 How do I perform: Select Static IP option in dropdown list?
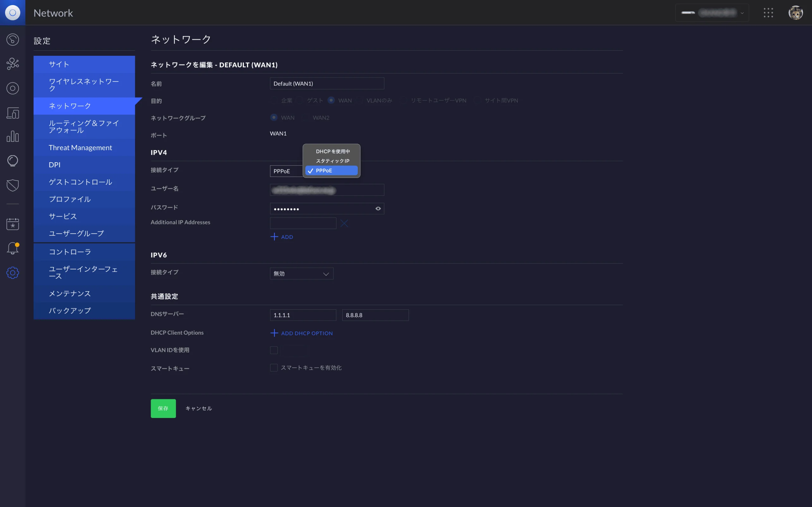[332, 161]
